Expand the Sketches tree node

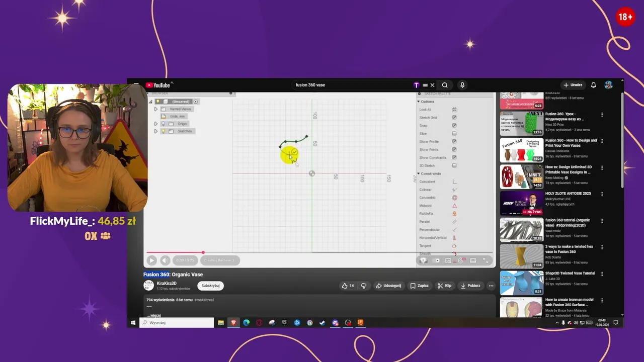(x=156, y=131)
